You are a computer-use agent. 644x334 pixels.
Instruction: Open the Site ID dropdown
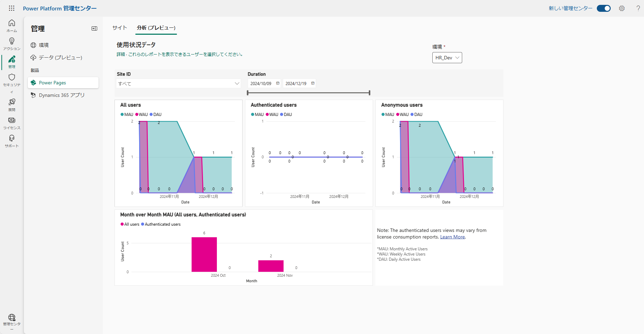[178, 84]
